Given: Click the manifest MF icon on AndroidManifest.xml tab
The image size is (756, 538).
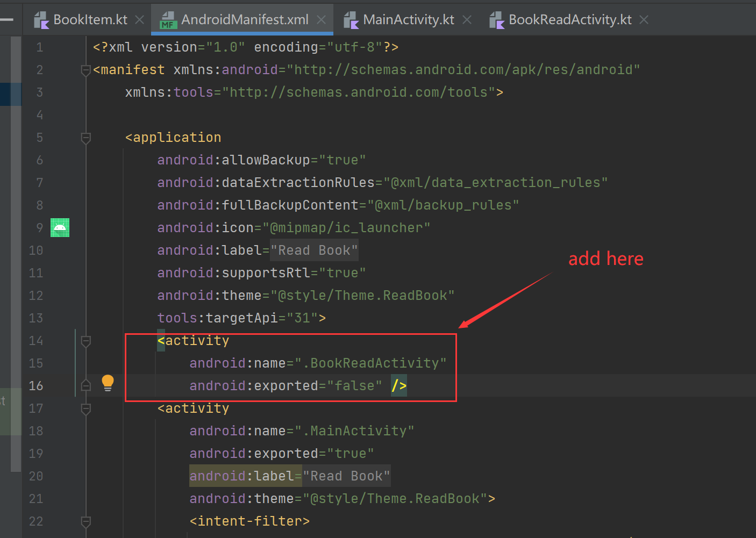Looking at the screenshot, I should (x=168, y=20).
